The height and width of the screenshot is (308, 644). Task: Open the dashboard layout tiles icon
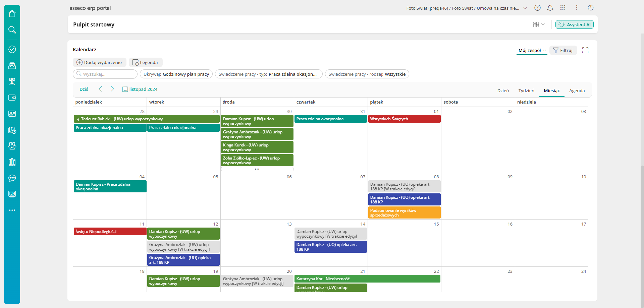536,24
